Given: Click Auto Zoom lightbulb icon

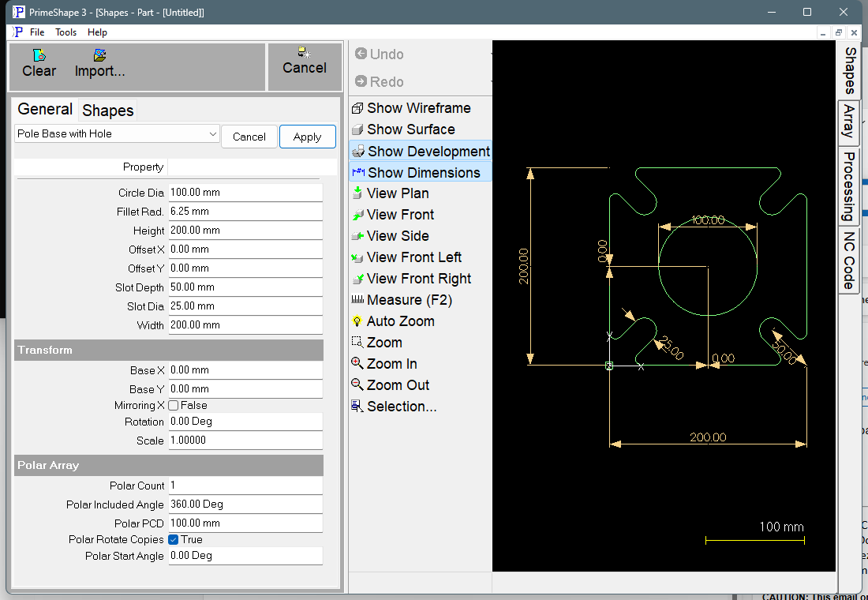Looking at the screenshot, I should tap(357, 321).
